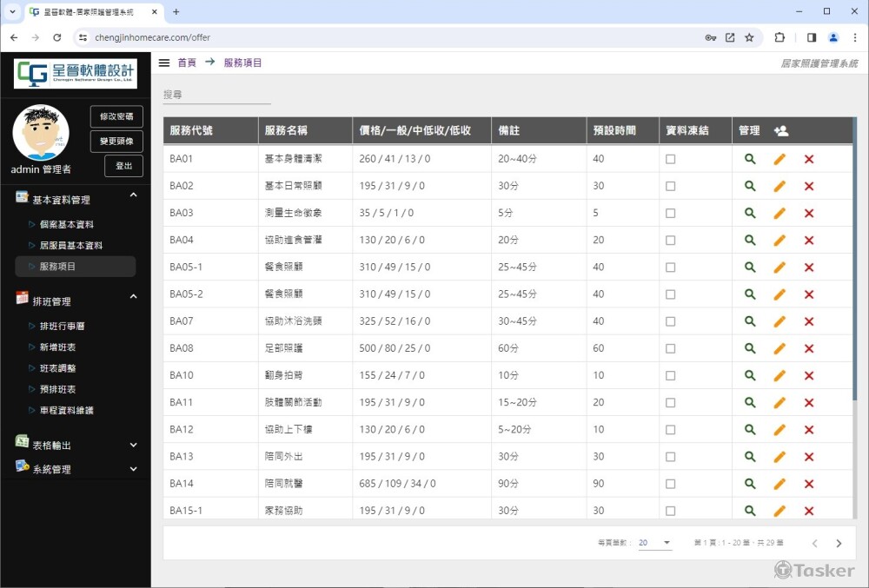The height and width of the screenshot is (588, 869).
Task: Delete the BA07 service item
Action: tap(809, 321)
